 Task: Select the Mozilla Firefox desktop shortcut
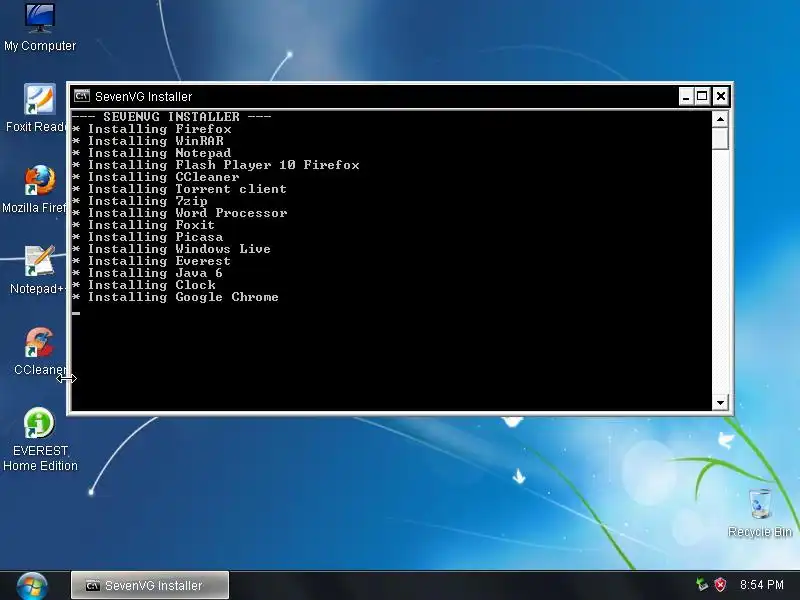click(x=35, y=189)
